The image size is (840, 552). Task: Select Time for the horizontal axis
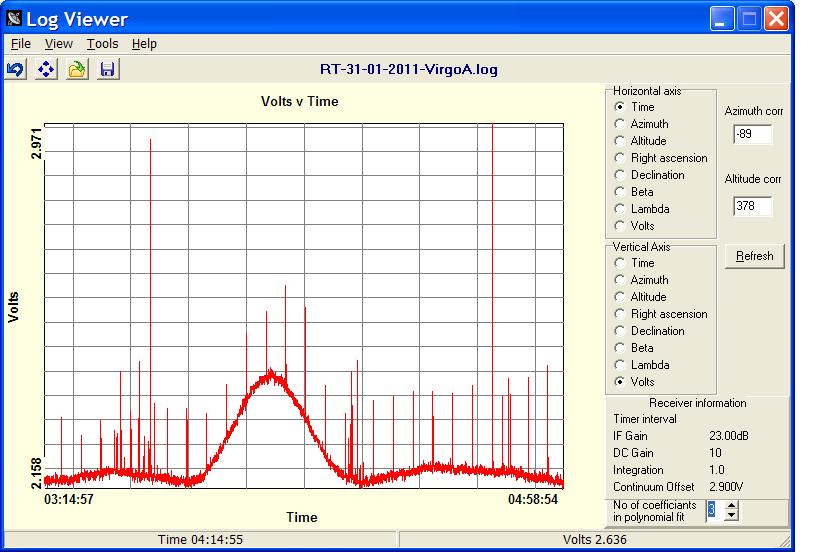620,107
